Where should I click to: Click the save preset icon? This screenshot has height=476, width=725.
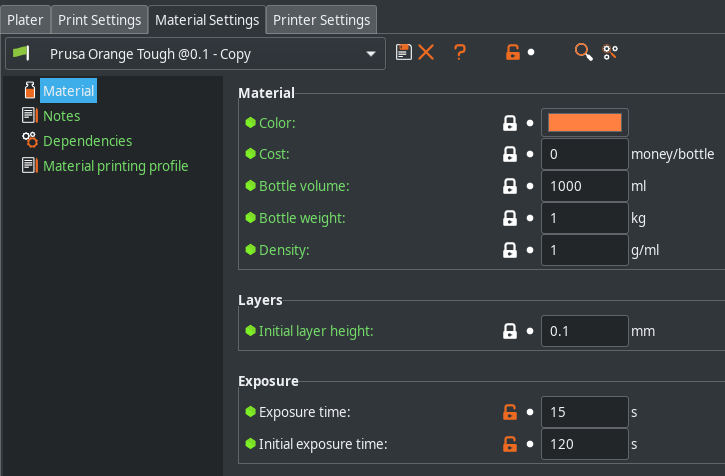404,52
